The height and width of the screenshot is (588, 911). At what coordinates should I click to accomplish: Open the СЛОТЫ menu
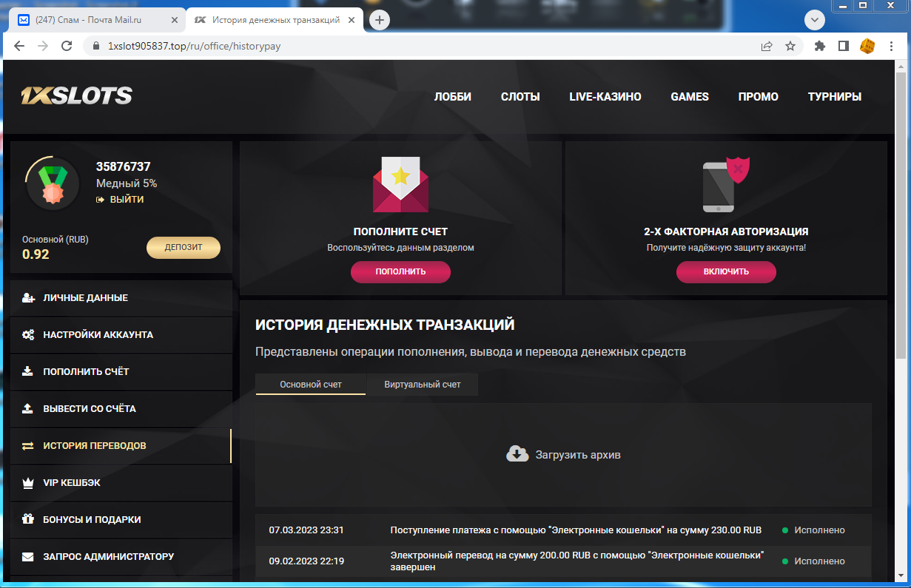pos(520,97)
